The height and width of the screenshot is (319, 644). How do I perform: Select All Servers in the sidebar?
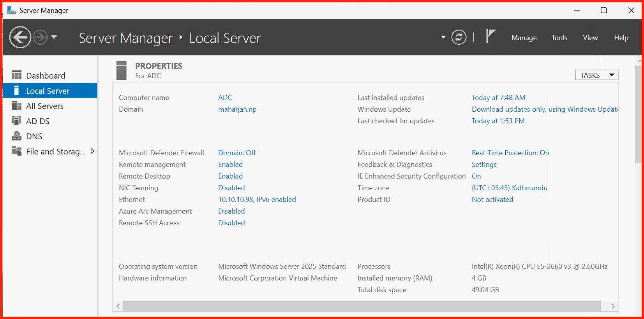(50, 106)
